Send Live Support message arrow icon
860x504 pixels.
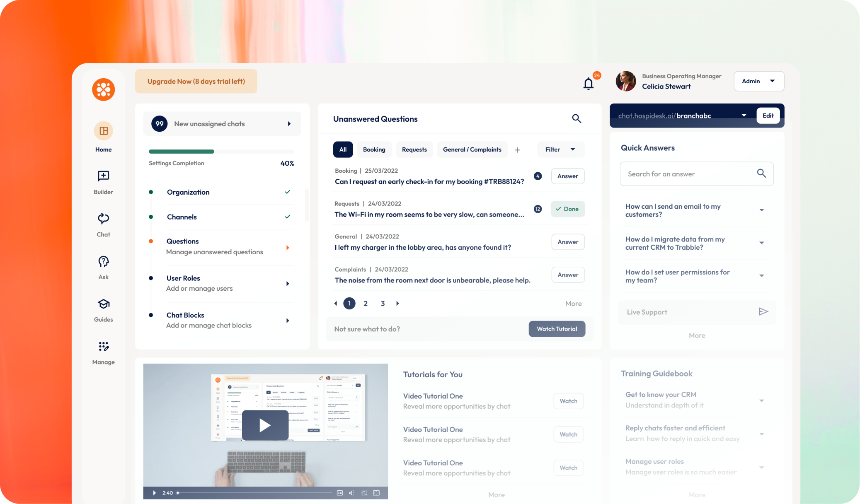point(763,312)
